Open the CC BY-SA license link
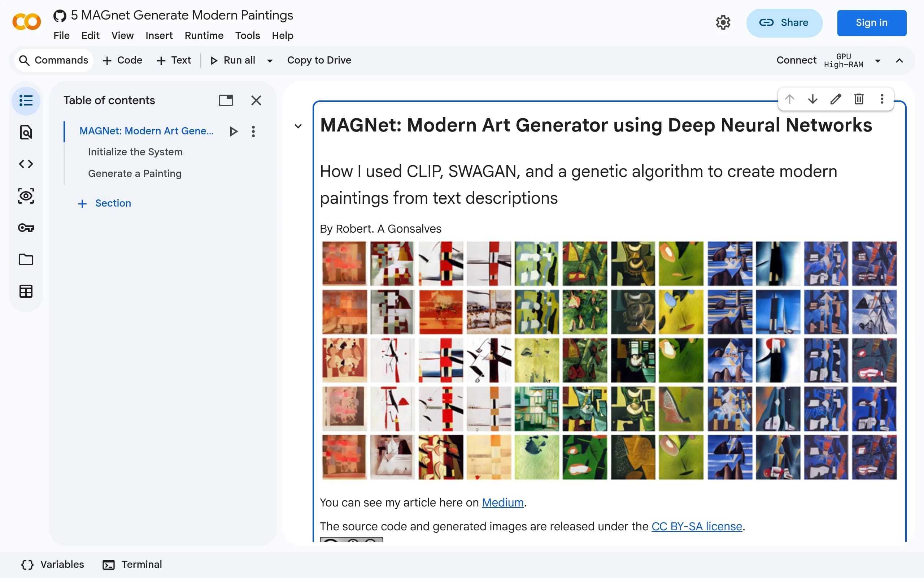The height and width of the screenshot is (578, 924). [x=697, y=526]
